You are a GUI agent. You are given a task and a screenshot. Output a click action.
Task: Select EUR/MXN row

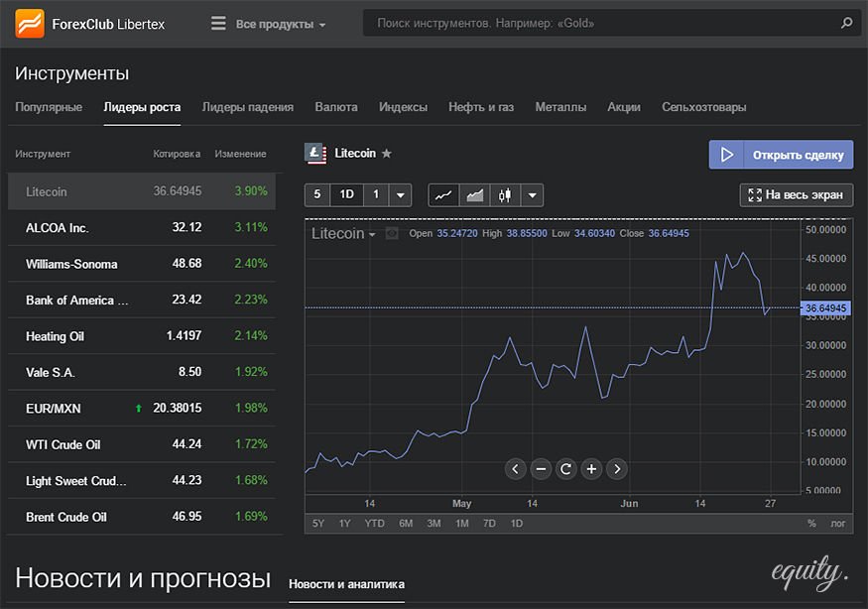[142, 409]
